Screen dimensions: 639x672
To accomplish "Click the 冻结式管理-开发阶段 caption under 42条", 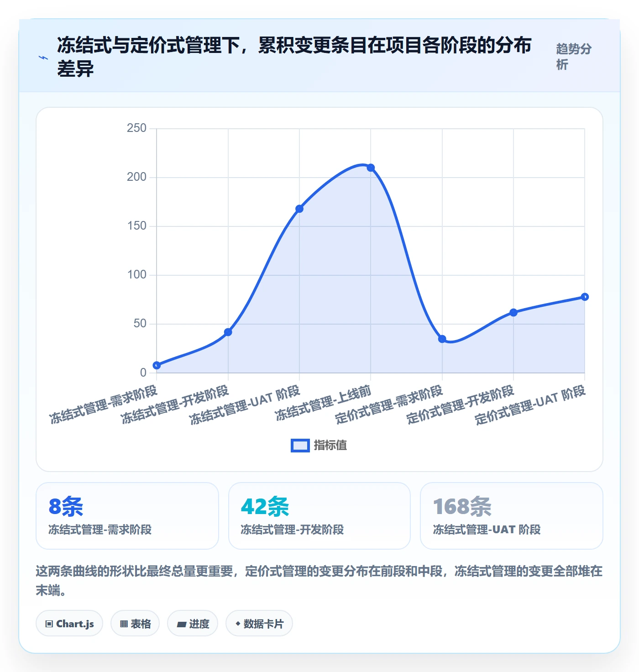I will tap(292, 530).
